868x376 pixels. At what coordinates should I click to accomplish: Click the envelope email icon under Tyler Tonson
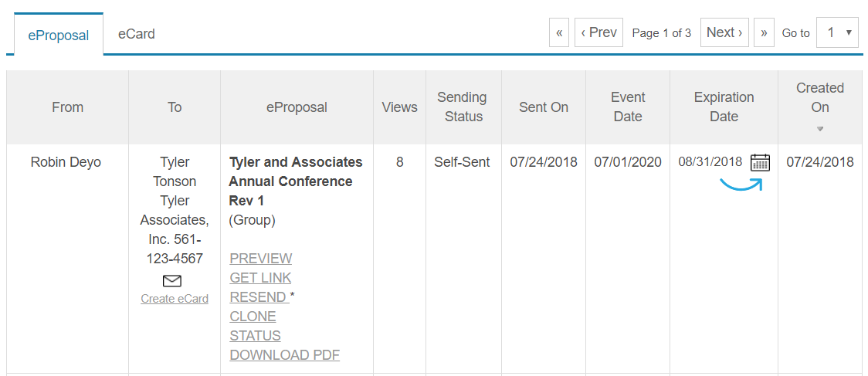[x=172, y=281]
